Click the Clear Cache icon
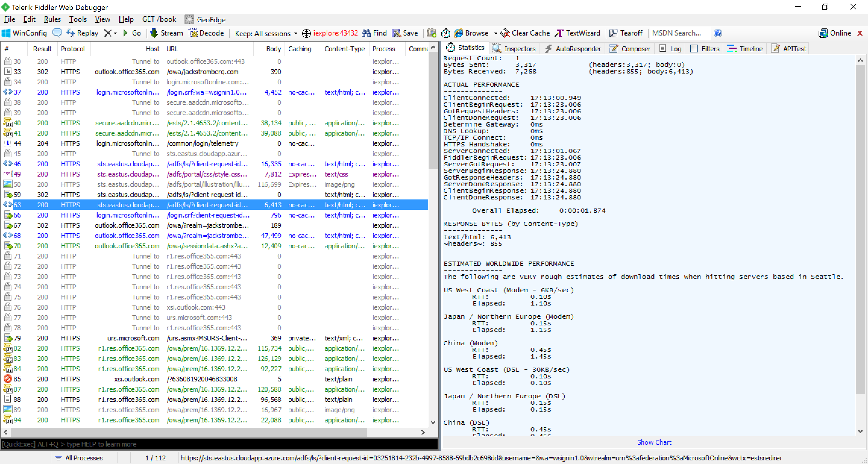The width and height of the screenshot is (868, 464). click(x=505, y=33)
